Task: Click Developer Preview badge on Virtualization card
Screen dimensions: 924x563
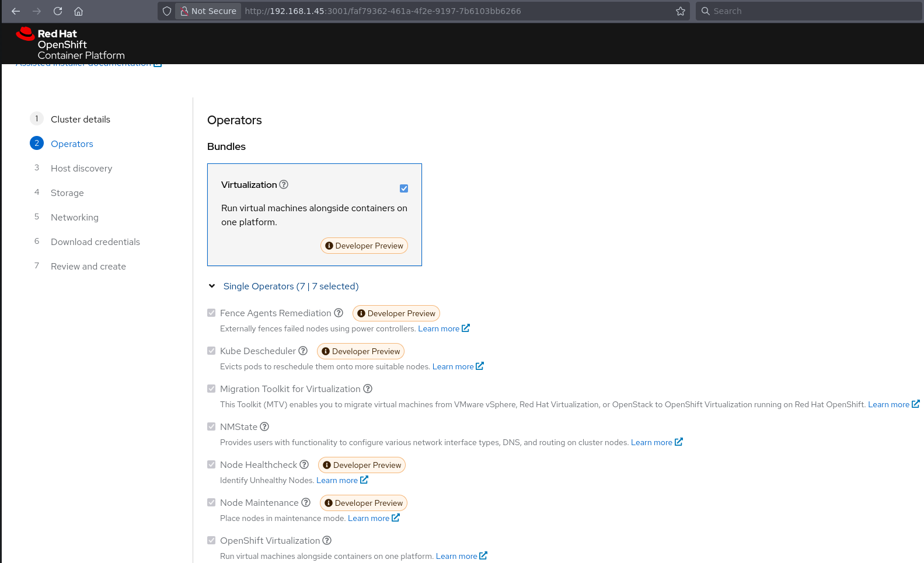Action: click(x=364, y=246)
